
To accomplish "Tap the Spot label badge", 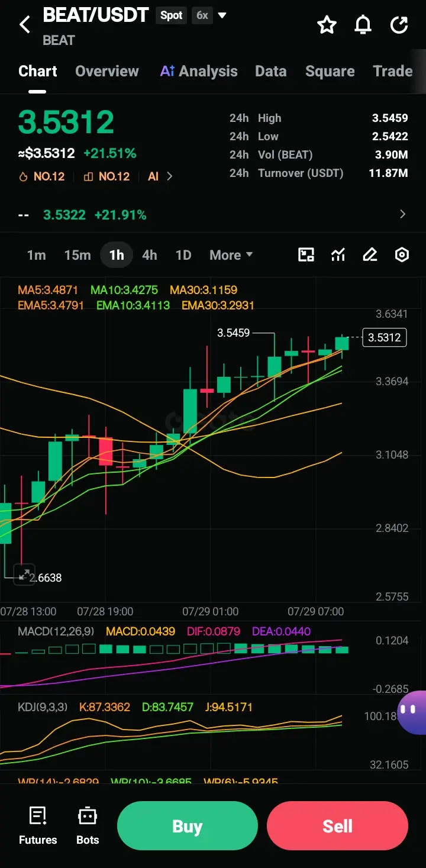I will [172, 15].
